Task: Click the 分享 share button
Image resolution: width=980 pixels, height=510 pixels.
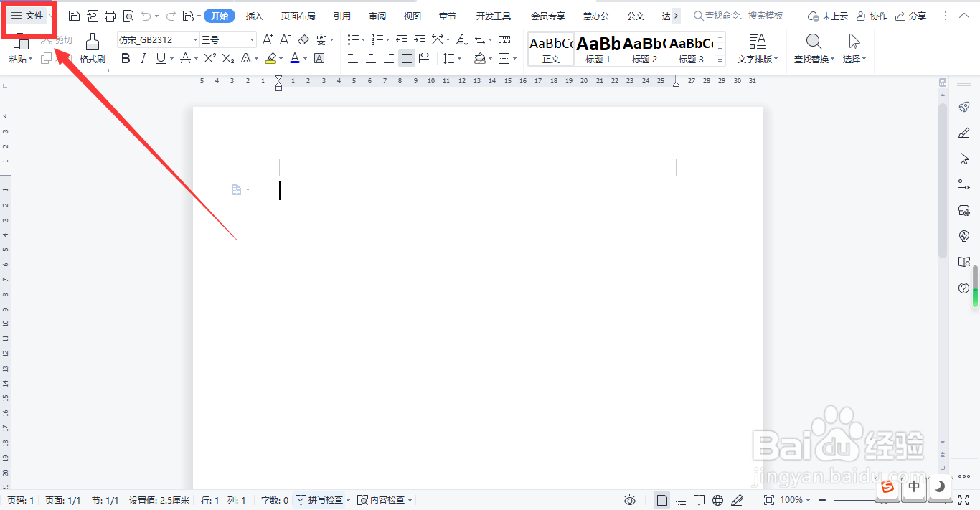Action: [x=910, y=16]
